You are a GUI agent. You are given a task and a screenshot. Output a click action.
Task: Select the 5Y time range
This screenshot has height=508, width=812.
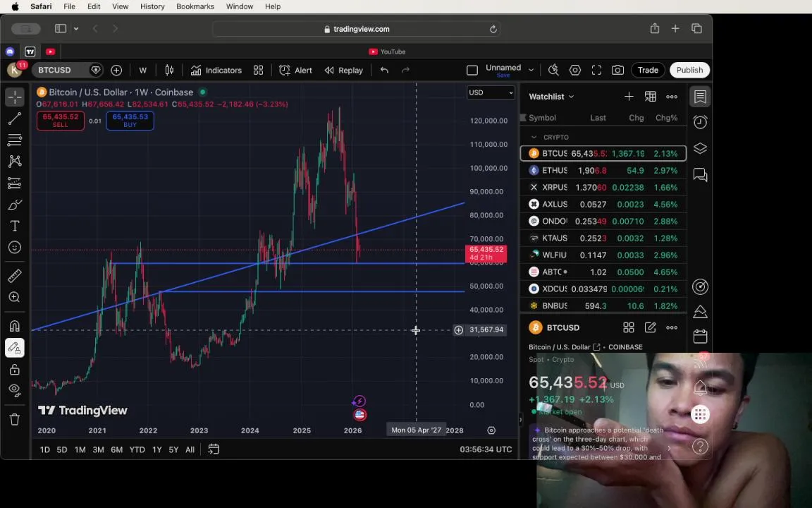173,449
